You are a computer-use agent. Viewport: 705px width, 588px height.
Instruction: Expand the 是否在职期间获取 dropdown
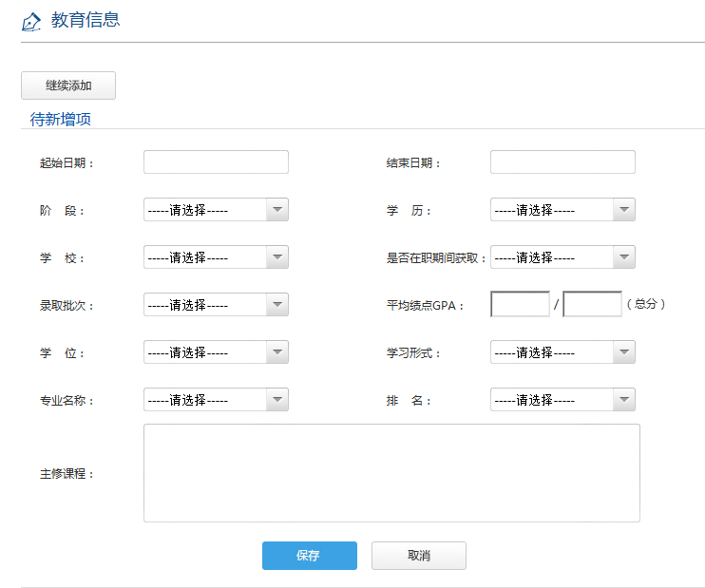pyautogui.click(x=562, y=257)
